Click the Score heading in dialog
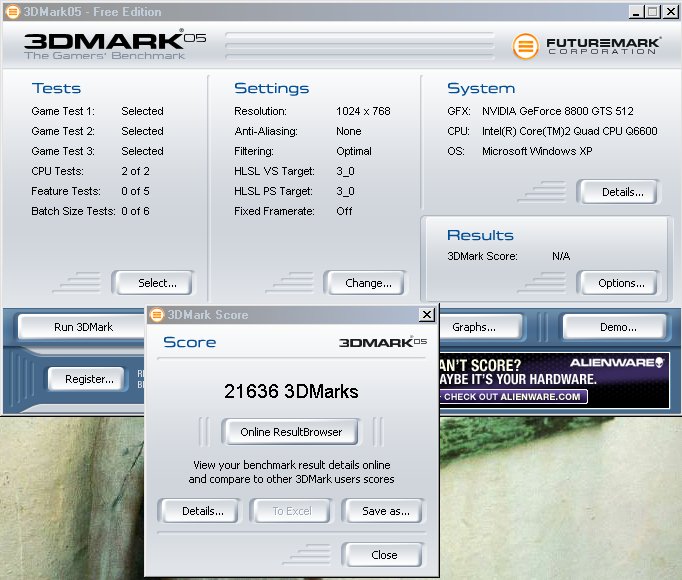This screenshot has height=580, width=682. 190,342
